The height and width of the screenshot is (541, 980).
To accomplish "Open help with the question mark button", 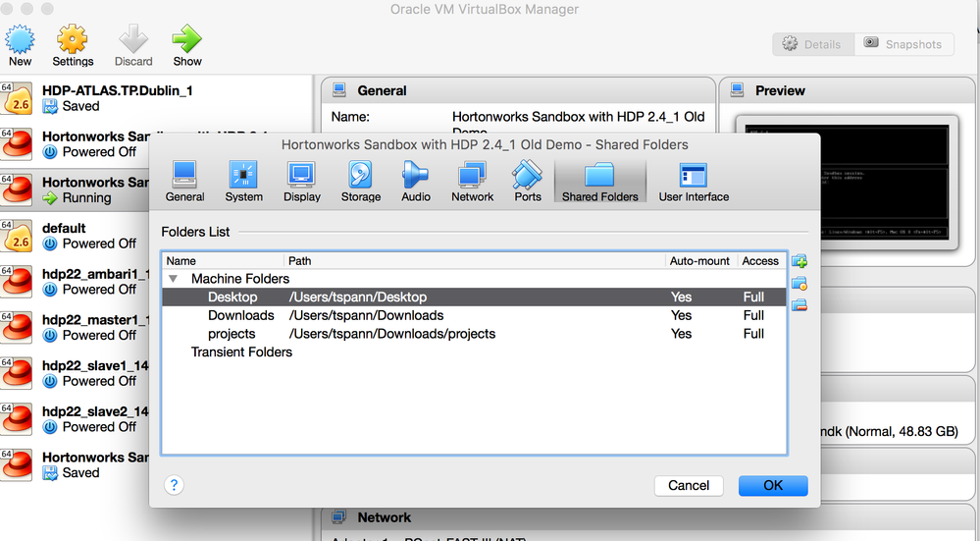I will (174, 485).
